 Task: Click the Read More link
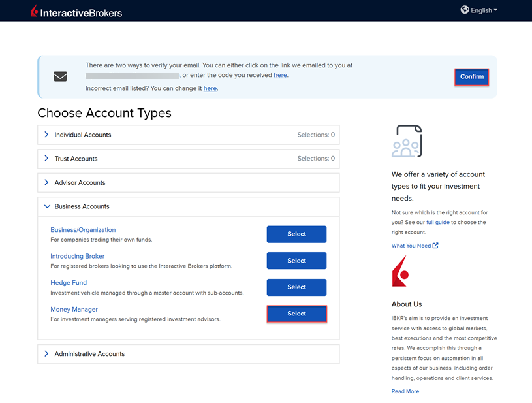click(405, 391)
